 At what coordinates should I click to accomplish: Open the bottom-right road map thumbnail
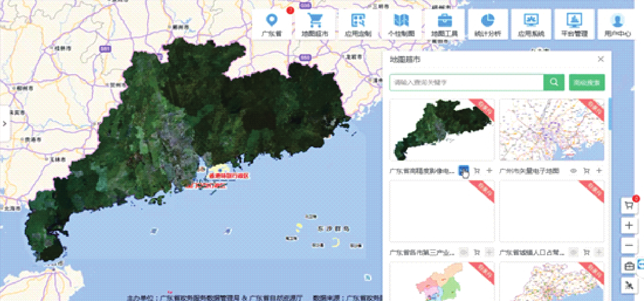pos(552,281)
